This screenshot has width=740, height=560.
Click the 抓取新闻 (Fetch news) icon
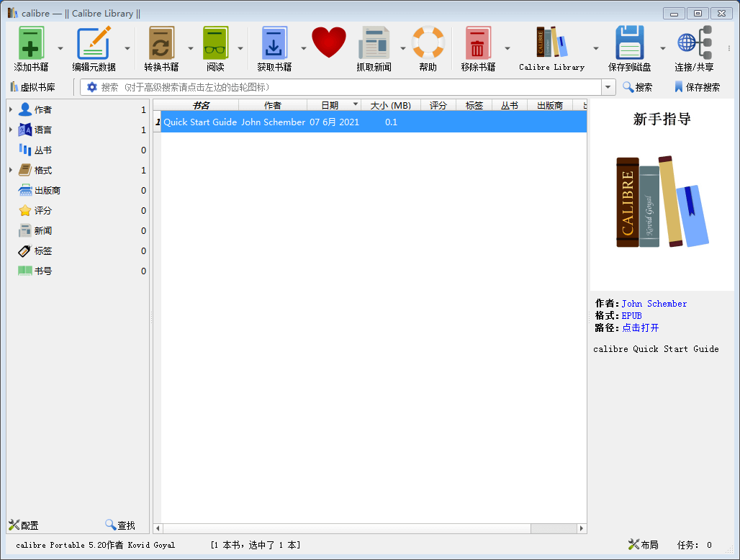point(374,43)
